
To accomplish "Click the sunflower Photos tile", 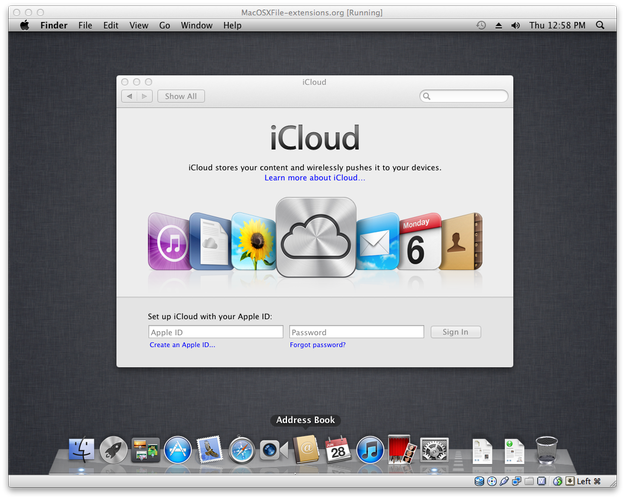I will (x=254, y=242).
